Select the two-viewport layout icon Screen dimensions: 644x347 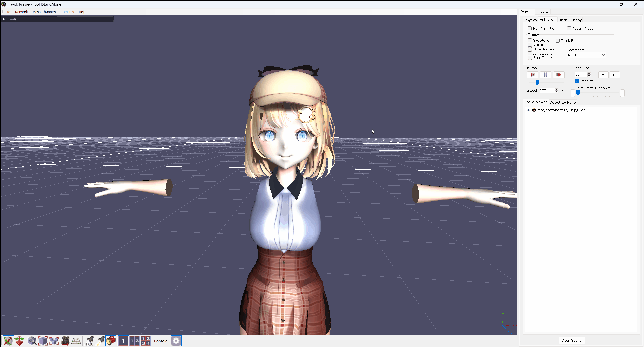pos(134,341)
